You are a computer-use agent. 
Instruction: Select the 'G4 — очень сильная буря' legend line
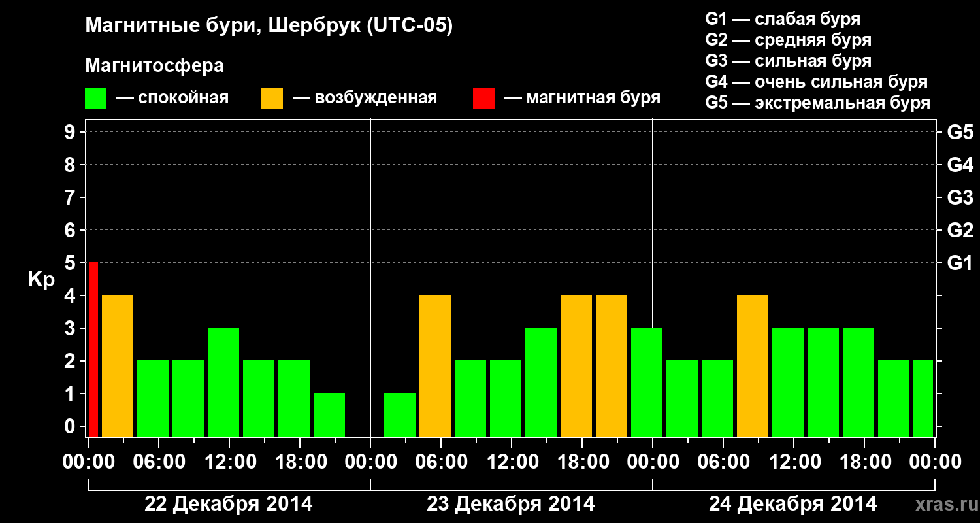(817, 82)
